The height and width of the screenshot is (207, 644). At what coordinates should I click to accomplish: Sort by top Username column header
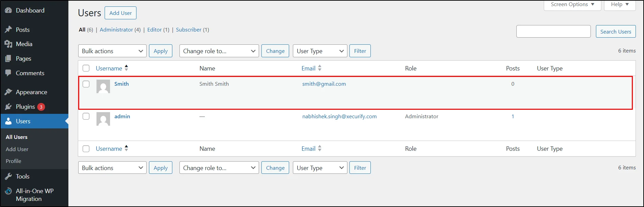pyautogui.click(x=109, y=68)
